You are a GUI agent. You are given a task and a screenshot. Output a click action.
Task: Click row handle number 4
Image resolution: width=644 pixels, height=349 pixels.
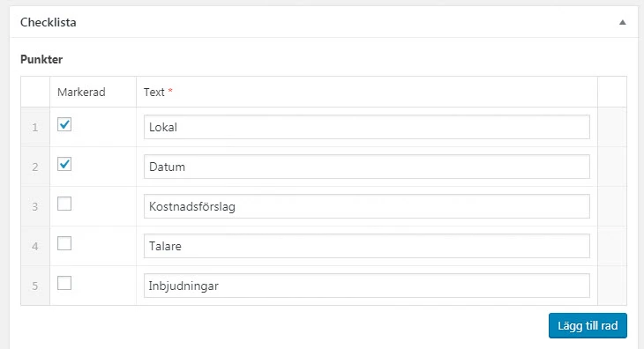coord(35,246)
